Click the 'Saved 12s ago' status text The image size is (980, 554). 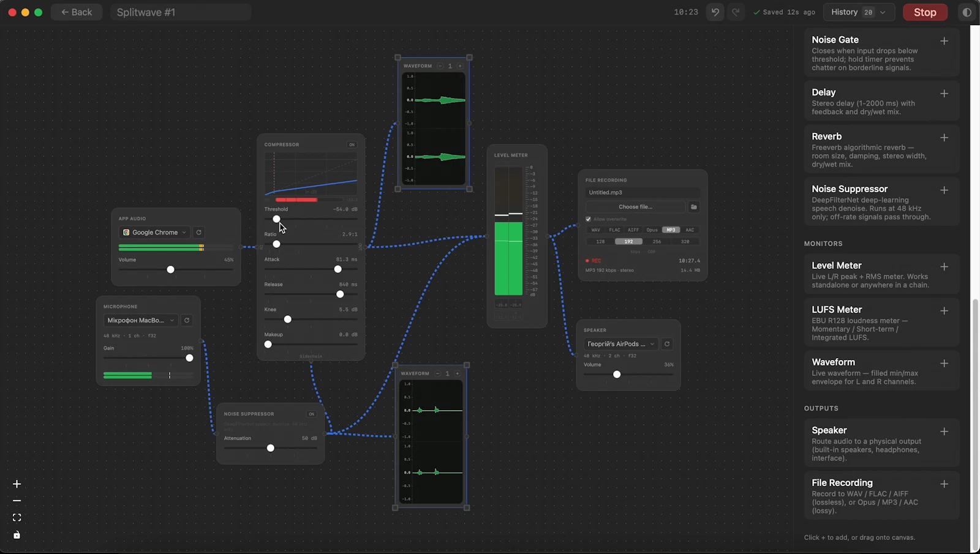789,12
